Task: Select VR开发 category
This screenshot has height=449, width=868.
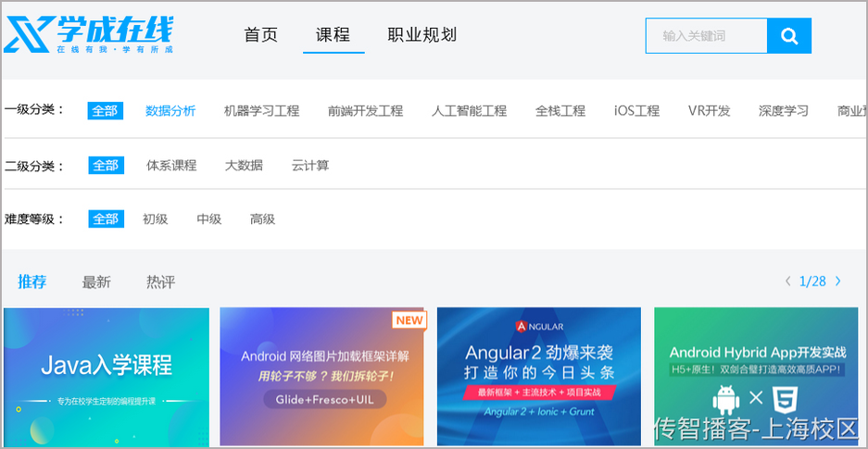Action: (x=709, y=110)
